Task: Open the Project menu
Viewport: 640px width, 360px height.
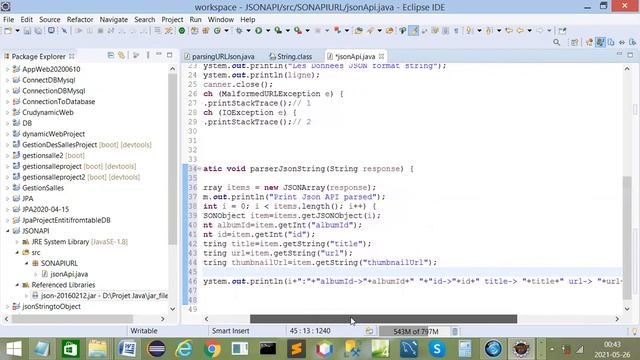Action: coord(172,20)
